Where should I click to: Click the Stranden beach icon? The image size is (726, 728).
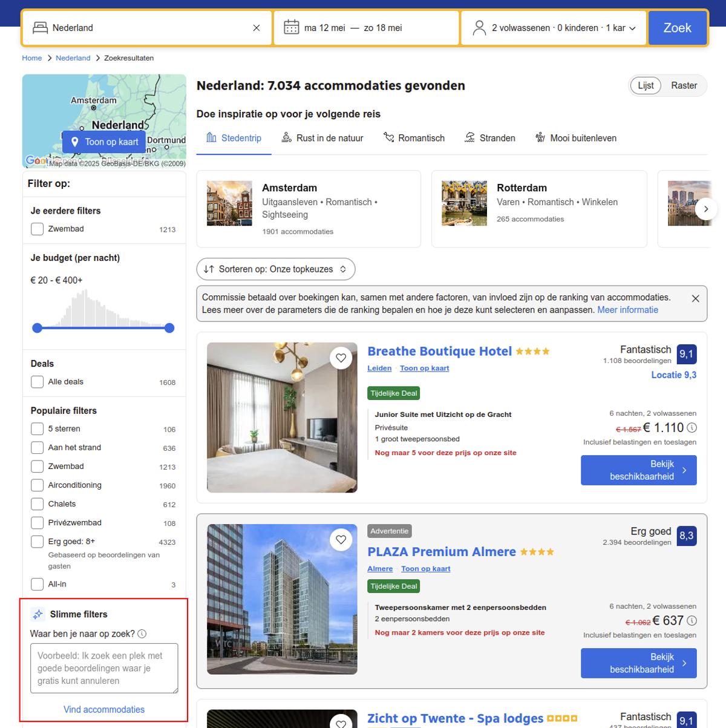click(x=469, y=137)
